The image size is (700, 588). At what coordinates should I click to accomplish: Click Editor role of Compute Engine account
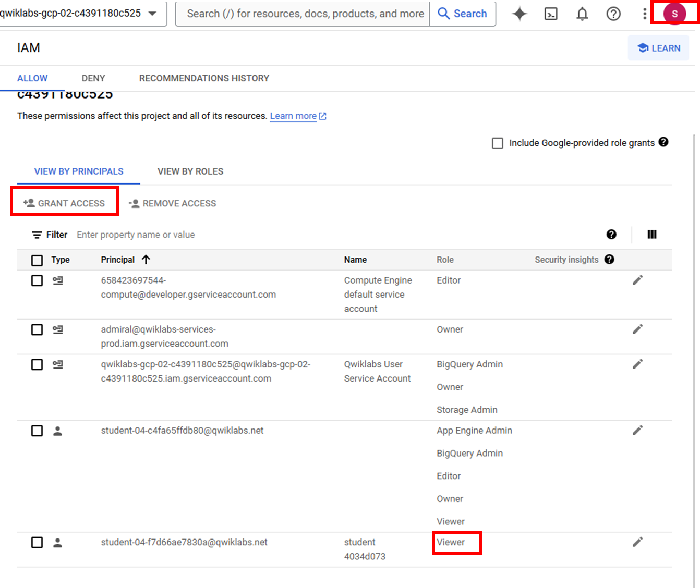click(x=449, y=280)
